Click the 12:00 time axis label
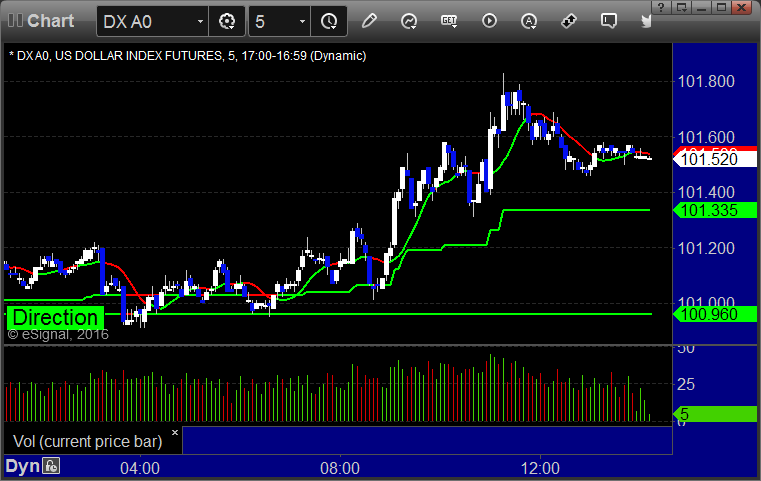761x481 pixels. [540, 468]
